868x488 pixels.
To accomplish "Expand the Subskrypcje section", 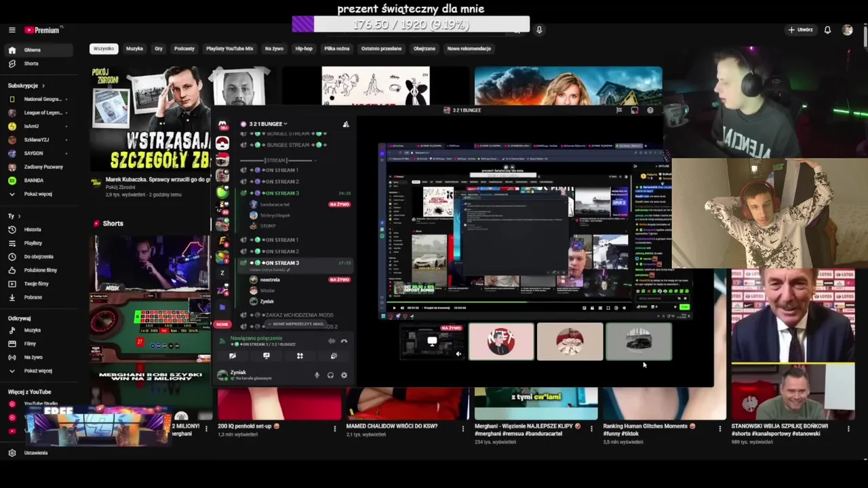I will [26, 85].
